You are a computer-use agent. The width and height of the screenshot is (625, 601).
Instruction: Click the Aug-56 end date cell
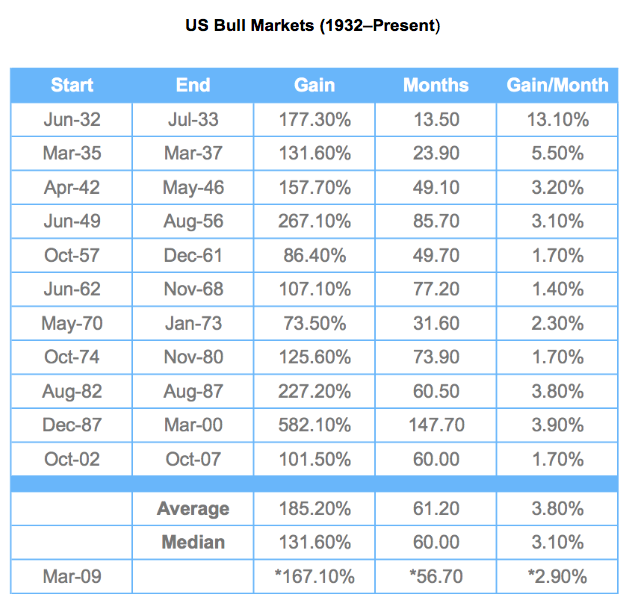click(193, 221)
